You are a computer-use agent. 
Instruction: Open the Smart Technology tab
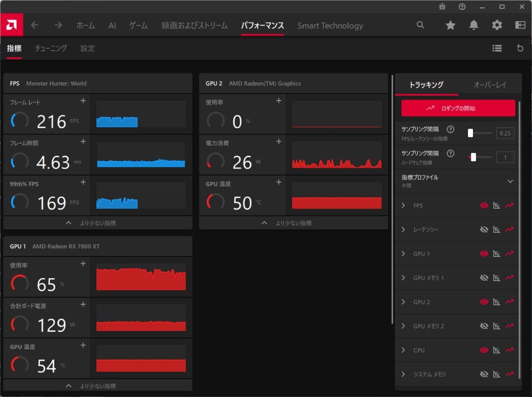click(330, 26)
